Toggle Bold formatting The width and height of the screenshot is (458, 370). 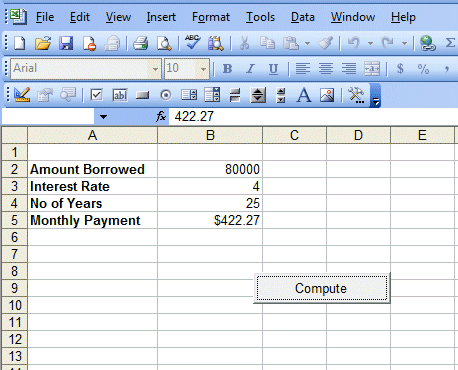pyautogui.click(x=228, y=69)
